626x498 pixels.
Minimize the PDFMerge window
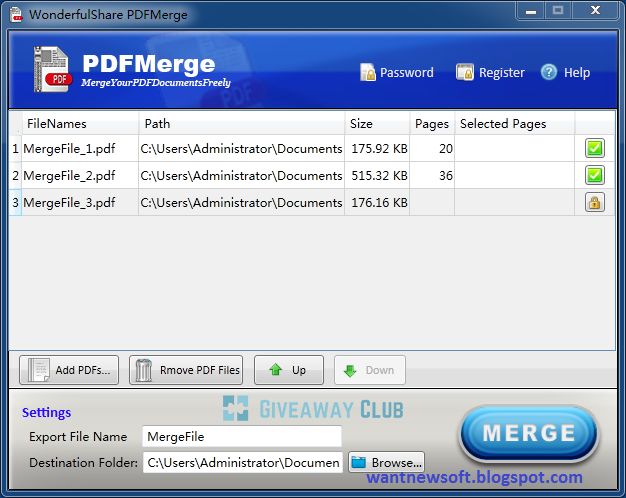(531, 11)
